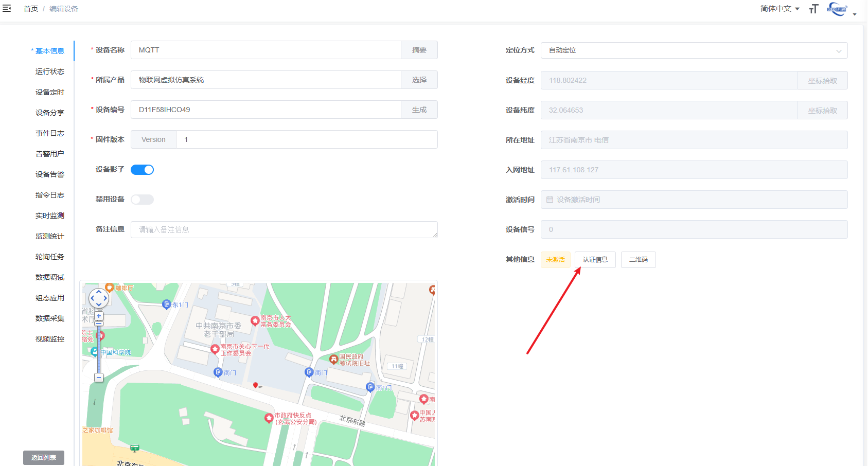Zoom out the map with minus button
Screen dimensions: 868x466
pos(99,378)
